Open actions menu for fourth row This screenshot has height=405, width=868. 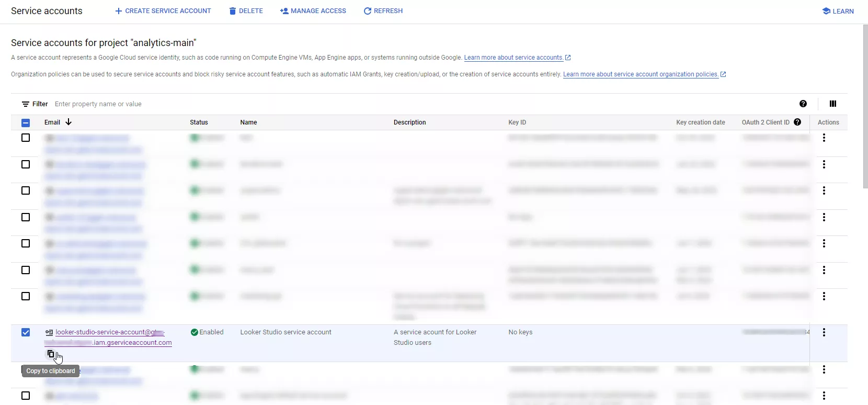coord(824,217)
